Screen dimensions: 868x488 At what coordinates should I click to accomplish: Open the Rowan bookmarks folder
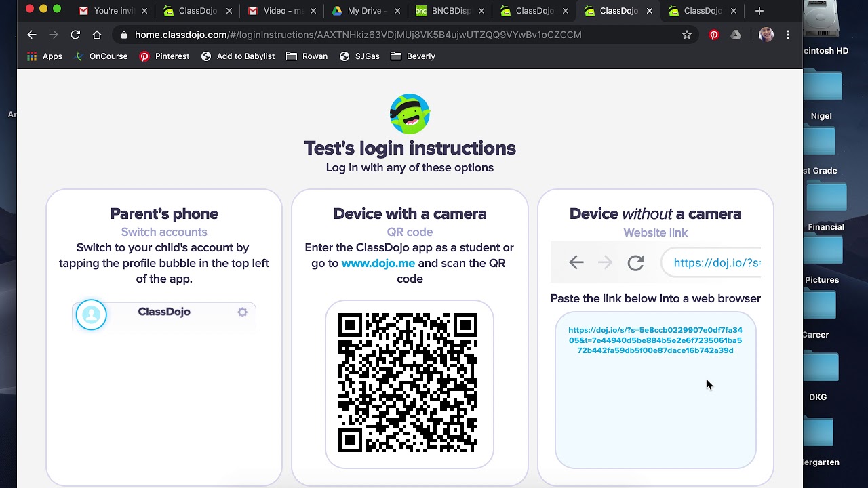307,56
